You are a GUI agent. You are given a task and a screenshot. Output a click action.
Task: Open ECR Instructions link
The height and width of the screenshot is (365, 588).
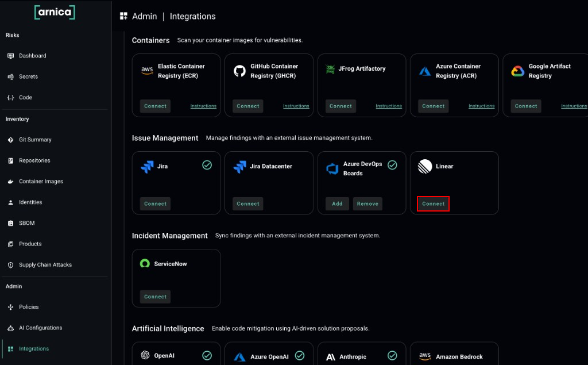pos(203,106)
